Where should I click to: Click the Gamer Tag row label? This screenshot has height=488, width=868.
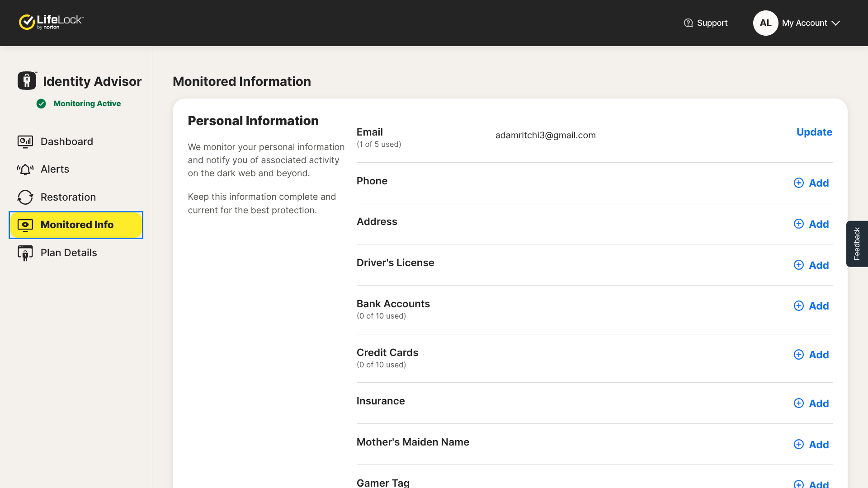(383, 483)
